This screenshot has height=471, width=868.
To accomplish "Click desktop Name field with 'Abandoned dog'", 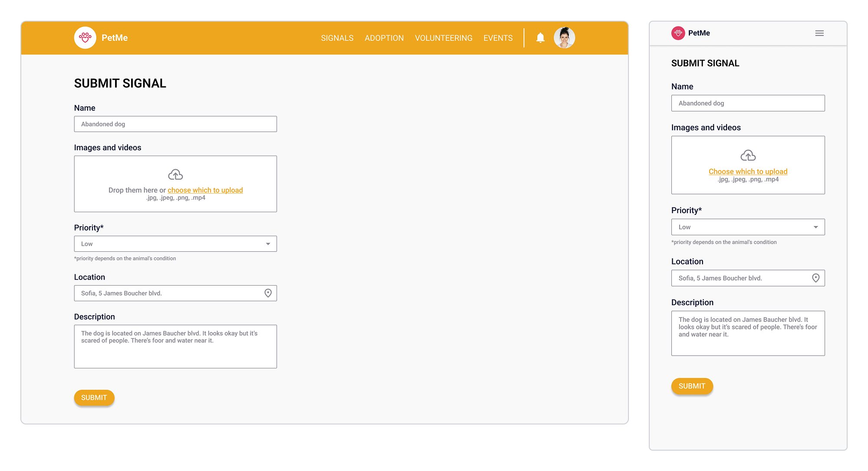I will pos(175,124).
